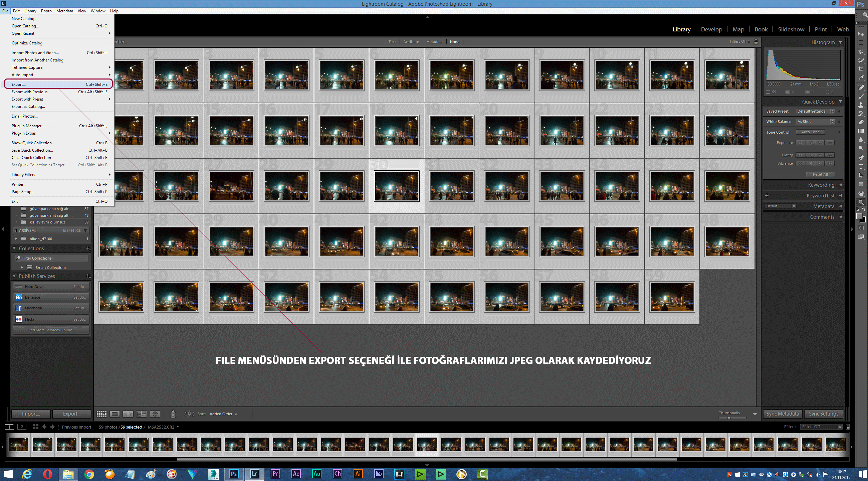Viewport: 868px width, 481px height.
Task: Activate Survey view icon
Action: tap(142, 414)
